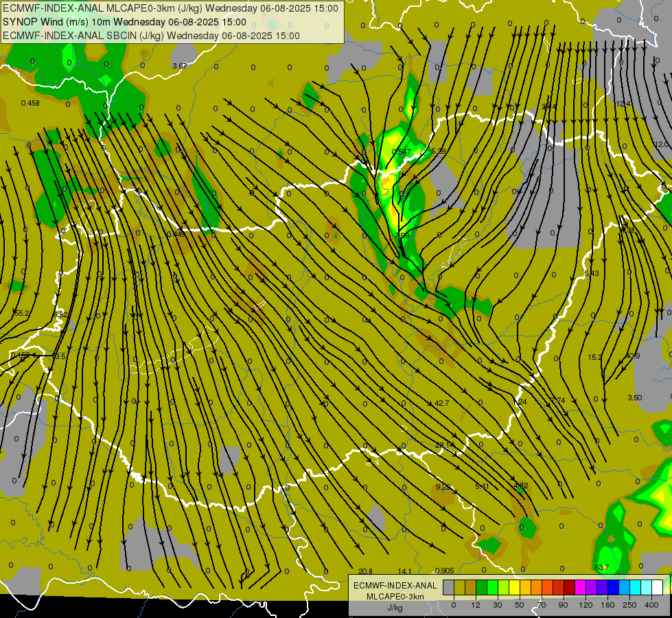Click the legend tick label 120
Image resolution: width=672 pixels, height=618 pixels.
pyautogui.click(x=586, y=605)
